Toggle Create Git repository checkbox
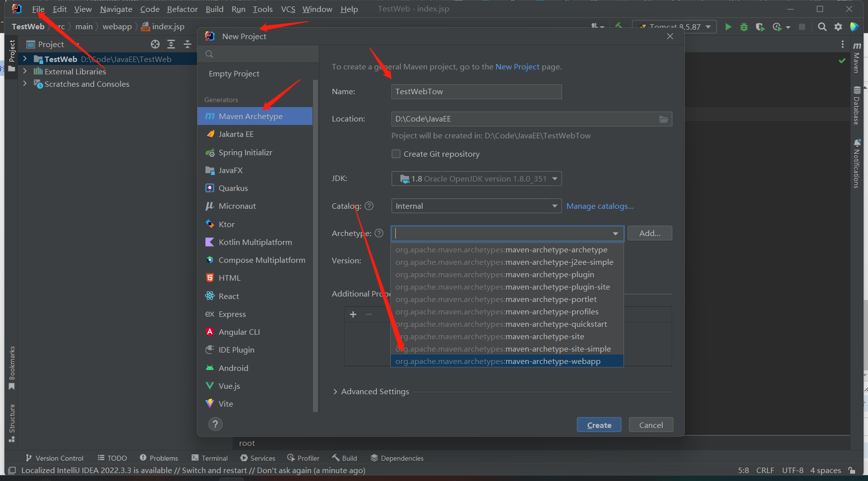 (x=396, y=154)
